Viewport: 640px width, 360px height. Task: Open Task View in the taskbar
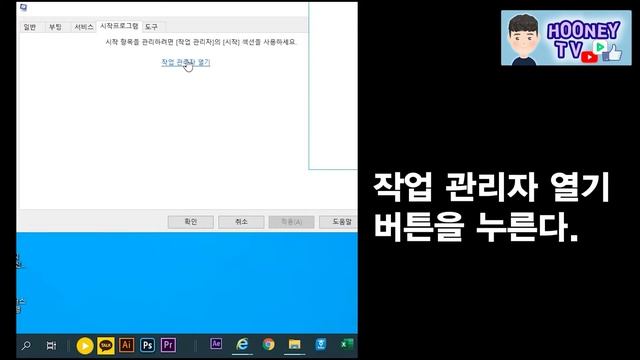[x=51, y=346]
